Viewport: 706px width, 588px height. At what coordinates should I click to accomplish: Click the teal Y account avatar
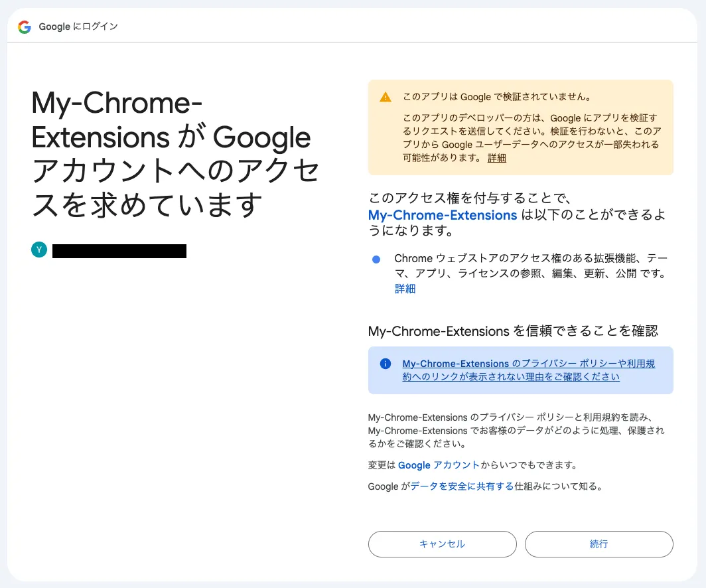[x=39, y=250]
